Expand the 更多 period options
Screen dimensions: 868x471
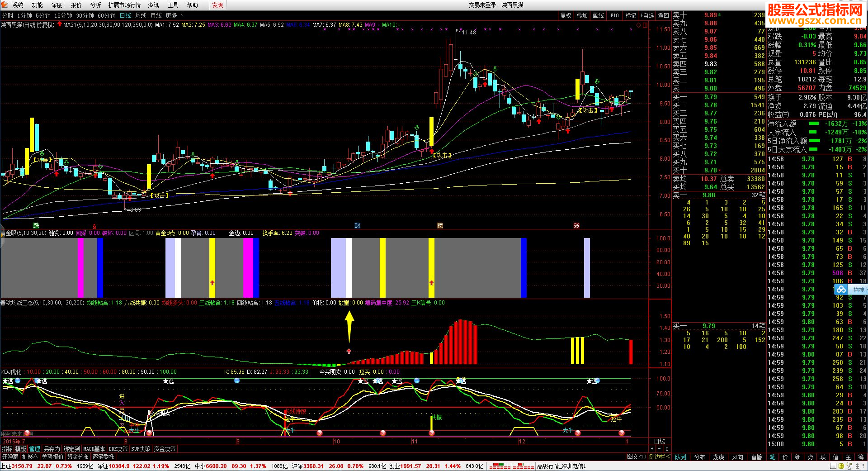174,15
